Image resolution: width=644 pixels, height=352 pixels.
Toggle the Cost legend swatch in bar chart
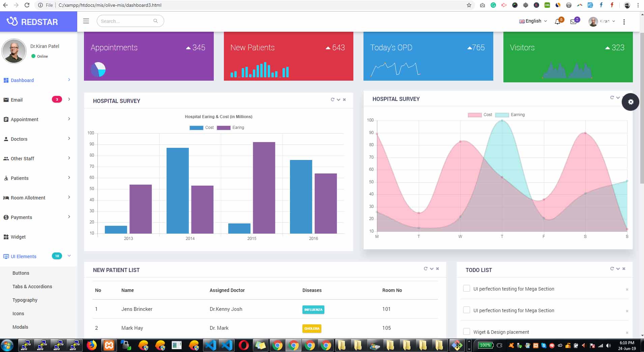[196, 128]
